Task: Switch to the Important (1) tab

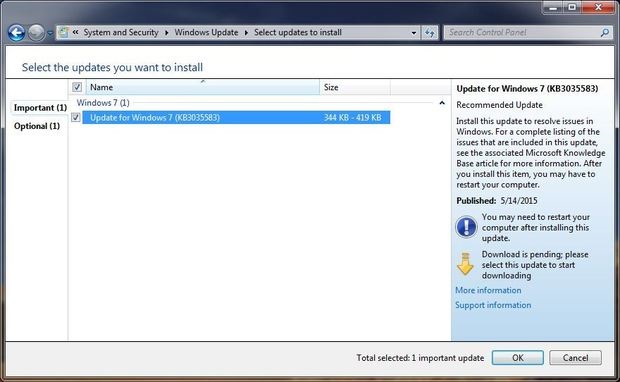Action: coord(40,108)
